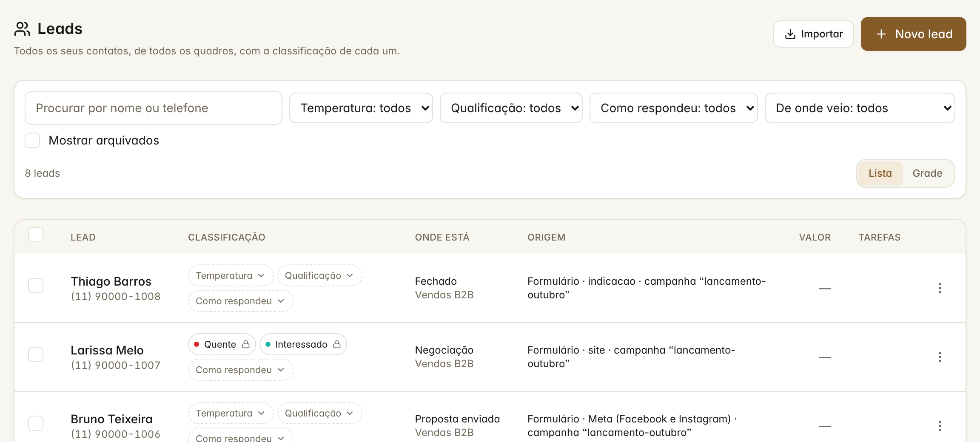Click origin text 'Formulário · Meta (Facebook e Instagram)'
This screenshot has height=442, width=980.
629,419
